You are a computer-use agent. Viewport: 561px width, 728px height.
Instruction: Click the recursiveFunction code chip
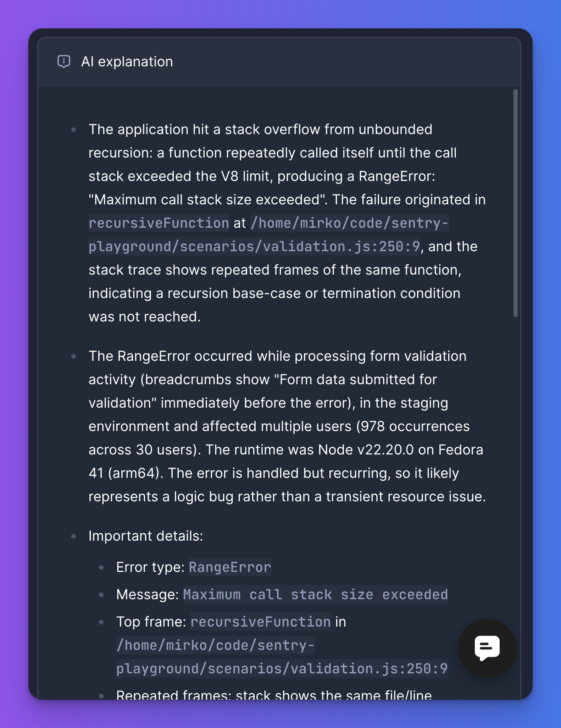(x=158, y=223)
